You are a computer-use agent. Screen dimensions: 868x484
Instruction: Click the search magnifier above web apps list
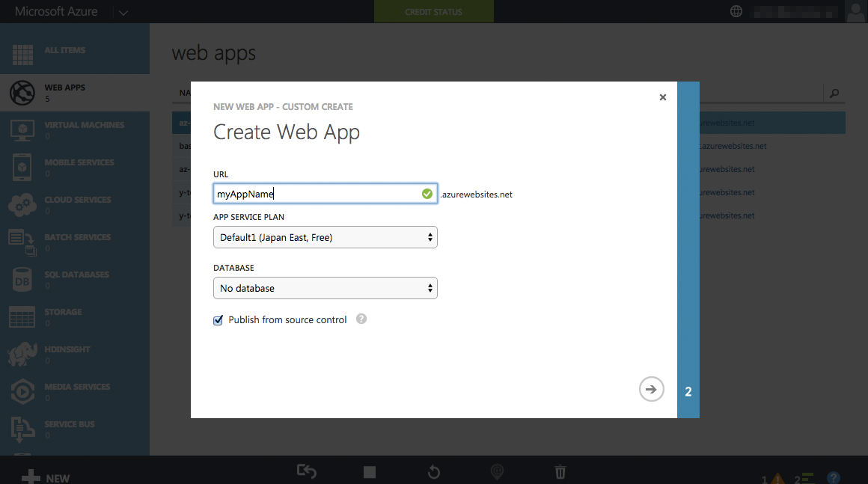tap(834, 94)
